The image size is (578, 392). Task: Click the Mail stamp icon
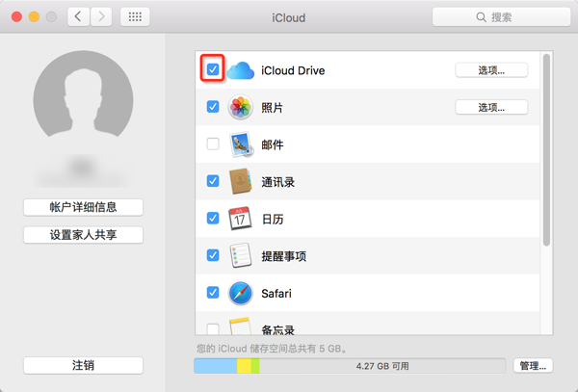pos(241,144)
